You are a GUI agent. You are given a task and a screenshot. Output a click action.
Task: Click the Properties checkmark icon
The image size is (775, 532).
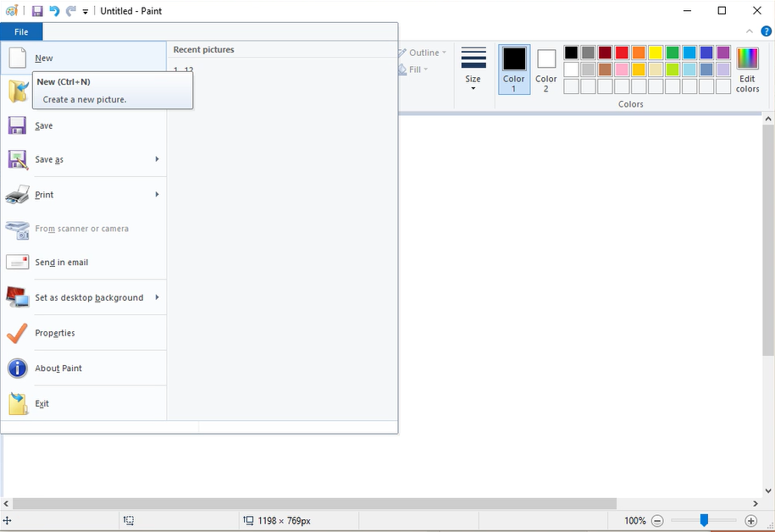pyautogui.click(x=17, y=333)
